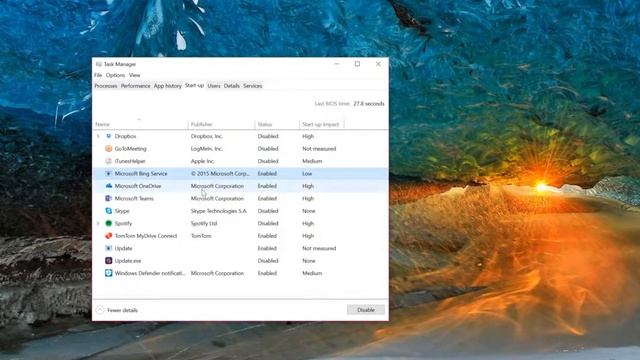Click Low impact in Bing Service row
This screenshot has height=360, width=640.
coord(307,173)
